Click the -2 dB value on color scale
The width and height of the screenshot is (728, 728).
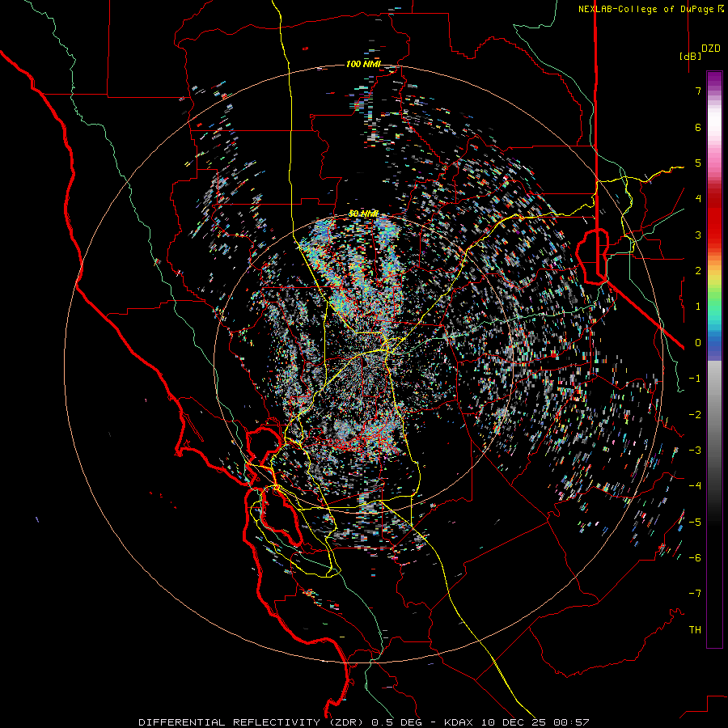pyautogui.click(x=695, y=415)
